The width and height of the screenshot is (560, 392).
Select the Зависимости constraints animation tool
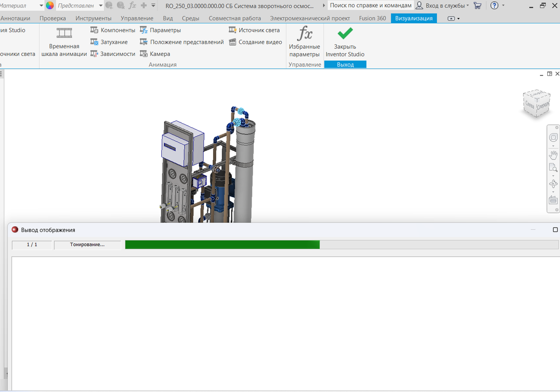[113, 54]
